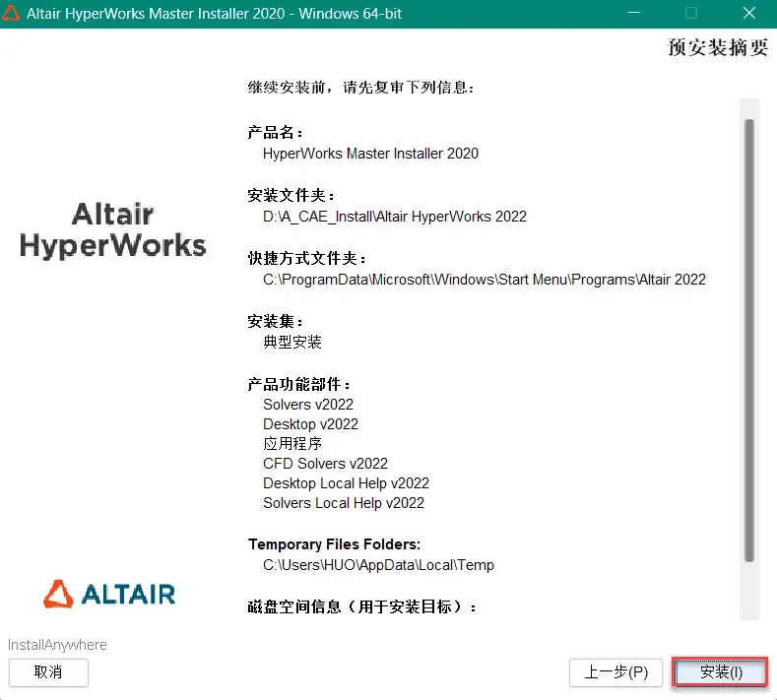Go back with the 上一步(P) button
Screen dimensions: 777x700
[x=615, y=672]
